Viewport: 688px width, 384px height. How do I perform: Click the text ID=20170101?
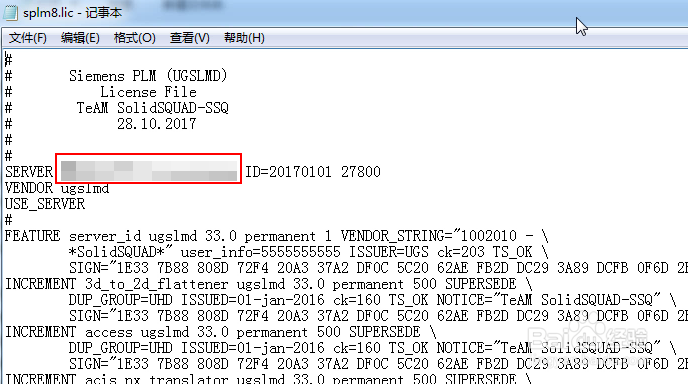pyautogui.click(x=288, y=172)
